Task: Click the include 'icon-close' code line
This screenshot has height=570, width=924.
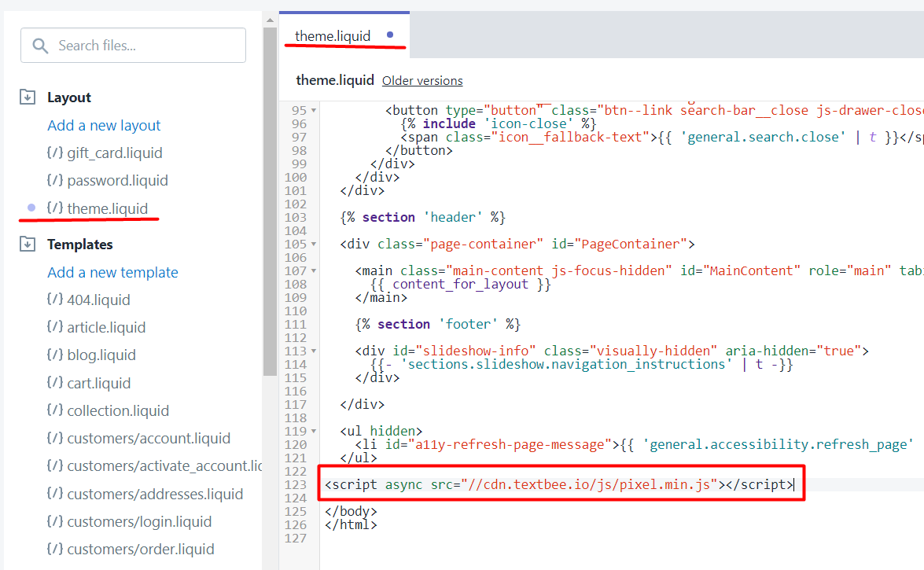Action: (499, 123)
